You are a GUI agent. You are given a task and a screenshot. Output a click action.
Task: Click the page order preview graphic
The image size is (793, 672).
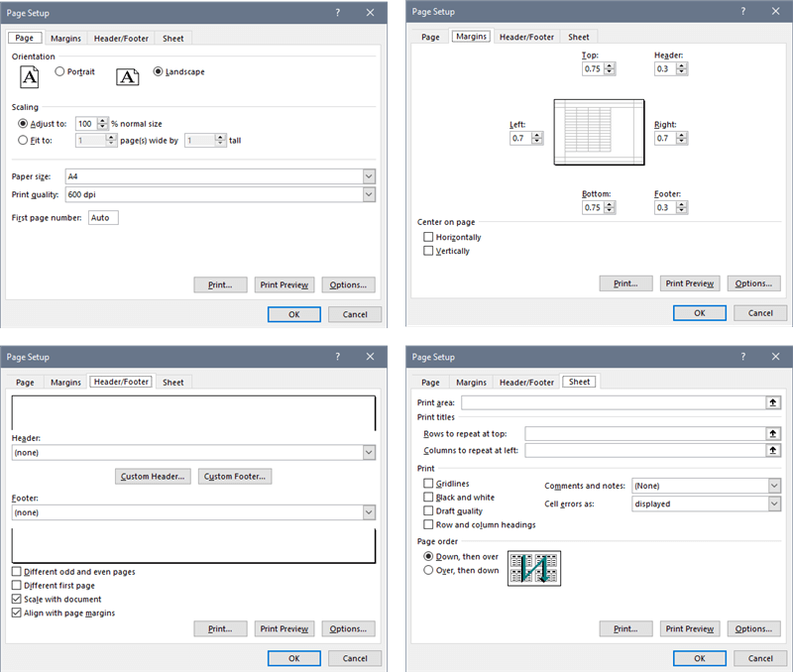coord(534,568)
